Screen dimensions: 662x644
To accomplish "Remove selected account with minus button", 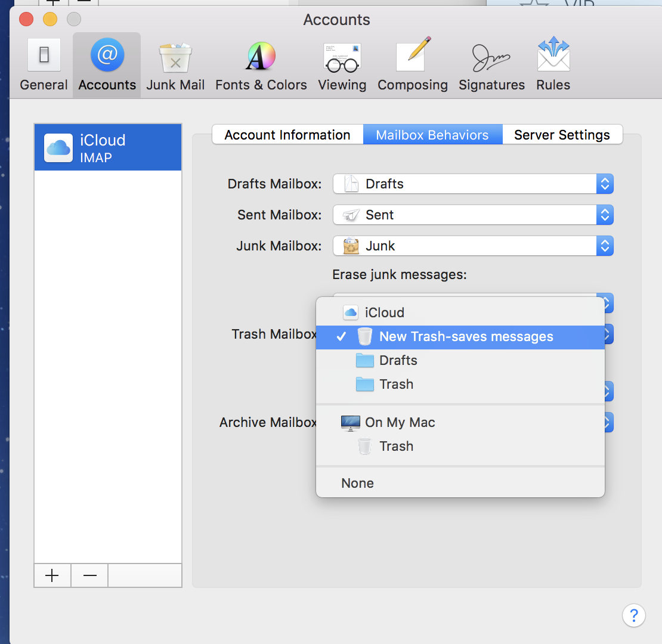I will tap(89, 575).
